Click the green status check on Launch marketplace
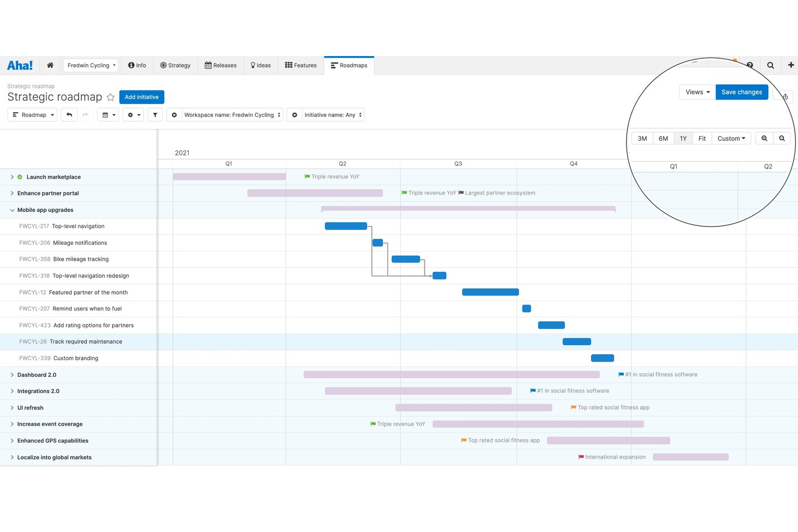The image size is (798, 532). pos(20,177)
